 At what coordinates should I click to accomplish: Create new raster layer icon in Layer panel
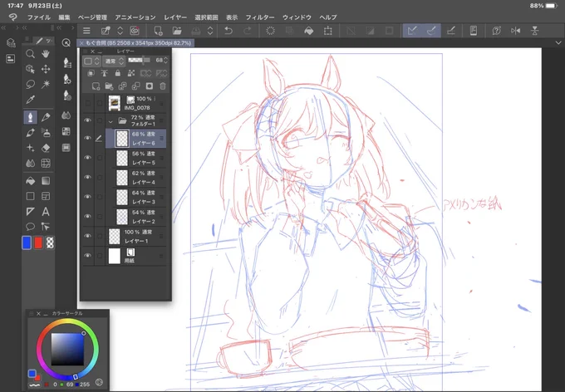point(96,86)
